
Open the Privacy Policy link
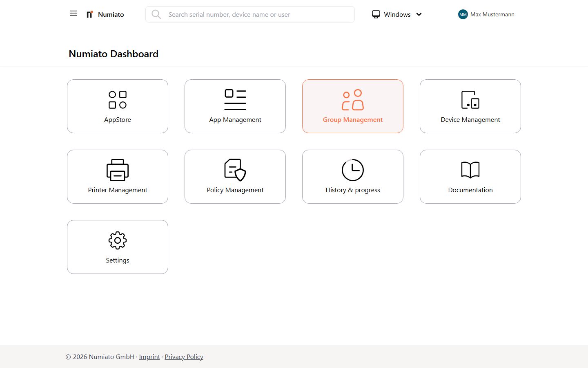coord(184,357)
